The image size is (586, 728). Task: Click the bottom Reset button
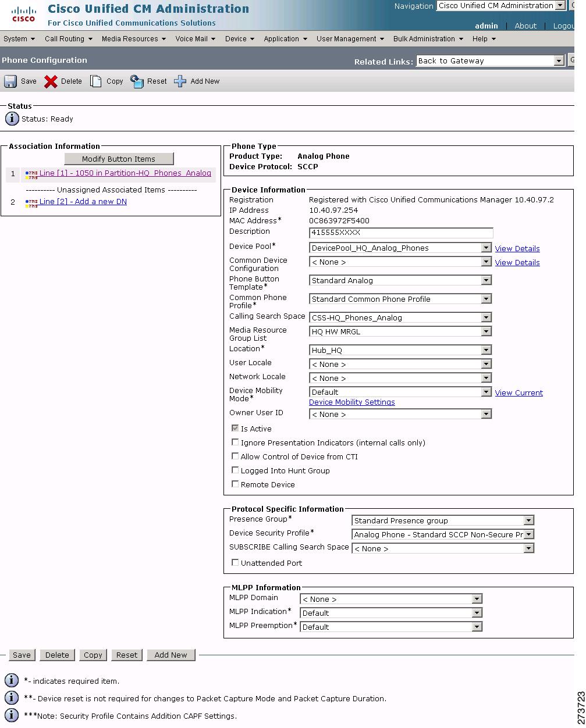127,655
